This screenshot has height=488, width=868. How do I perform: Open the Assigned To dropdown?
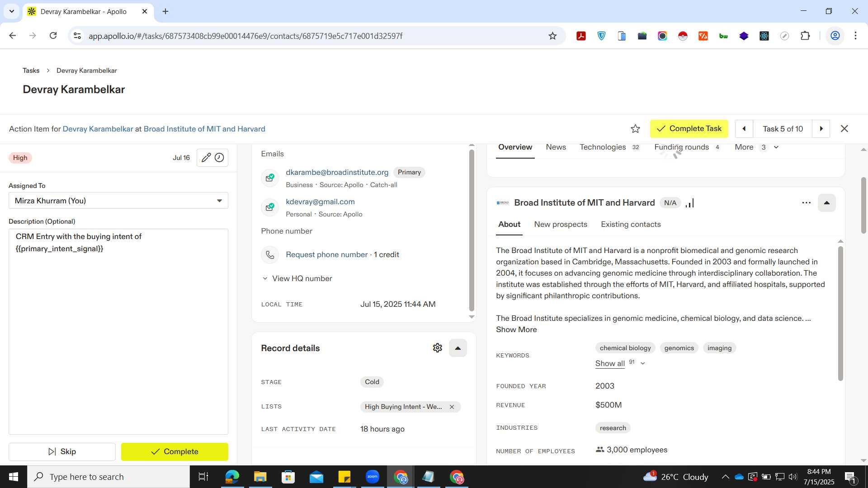tap(118, 201)
